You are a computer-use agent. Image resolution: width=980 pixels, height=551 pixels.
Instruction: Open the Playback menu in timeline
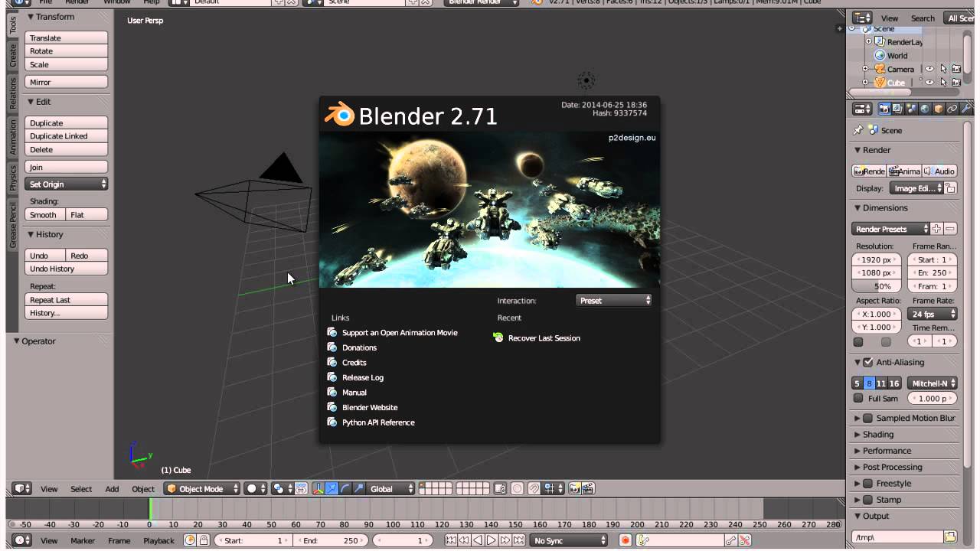(158, 541)
